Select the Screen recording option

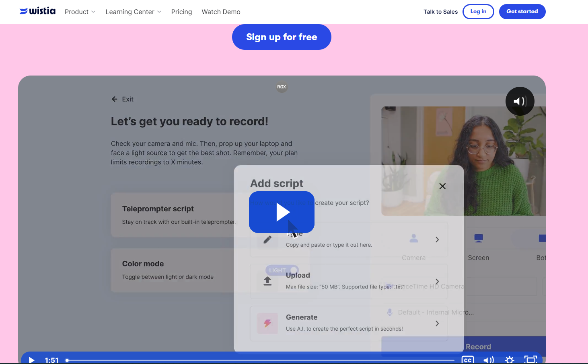(x=479, y=247)
